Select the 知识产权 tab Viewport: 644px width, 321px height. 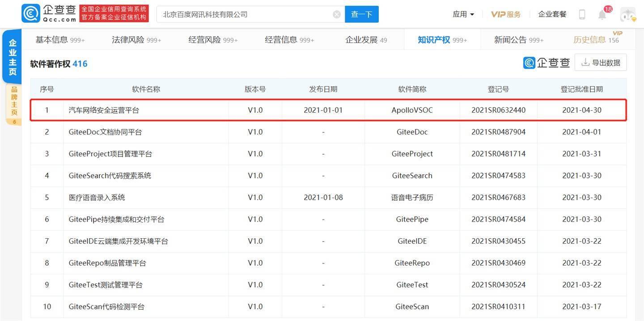pos(442,40)
